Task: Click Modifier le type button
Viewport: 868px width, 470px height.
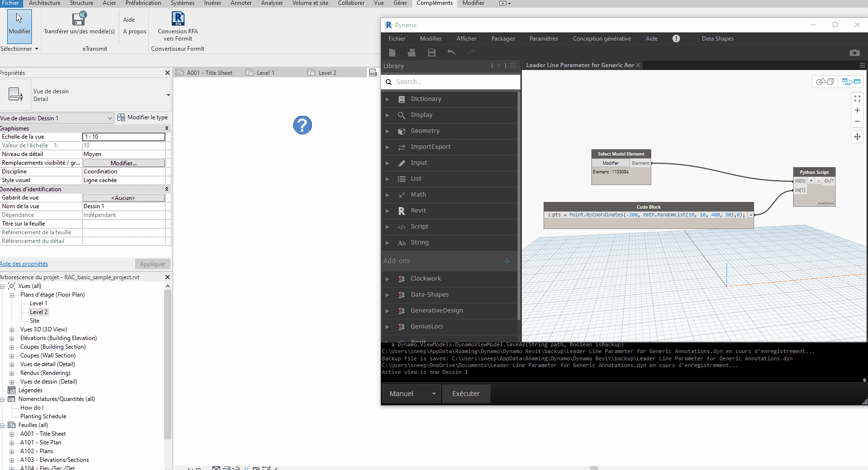Action: point(143,117)
